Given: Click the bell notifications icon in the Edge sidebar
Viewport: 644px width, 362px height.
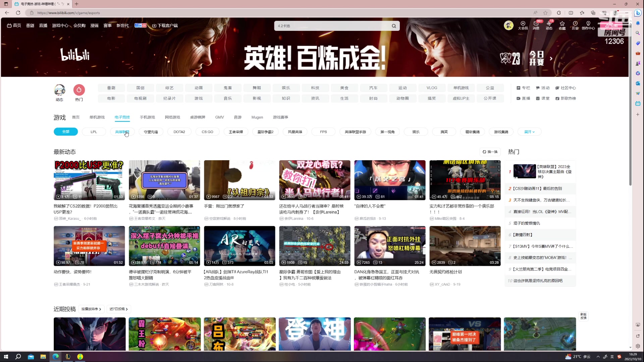Looking at the screenshot, I should 638,23.
